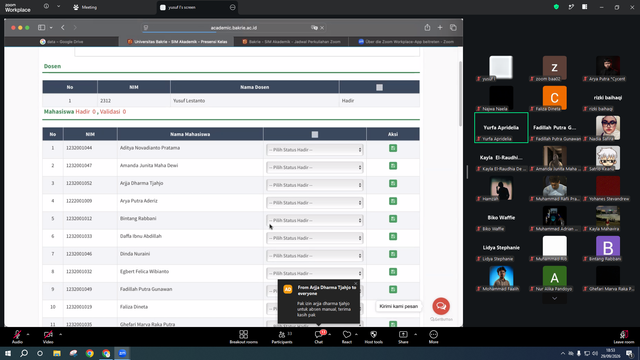Click the icon right of green shield
This screenshot has height=360, width=640.
(571, 7)
